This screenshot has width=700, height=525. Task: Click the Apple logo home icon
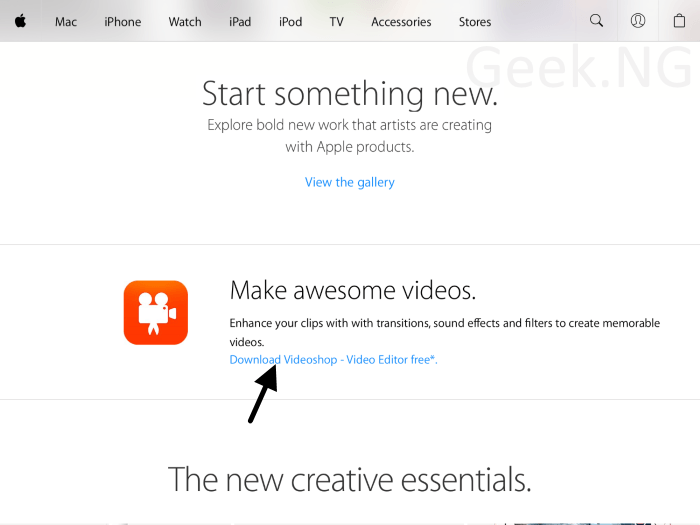coord(21,21)
